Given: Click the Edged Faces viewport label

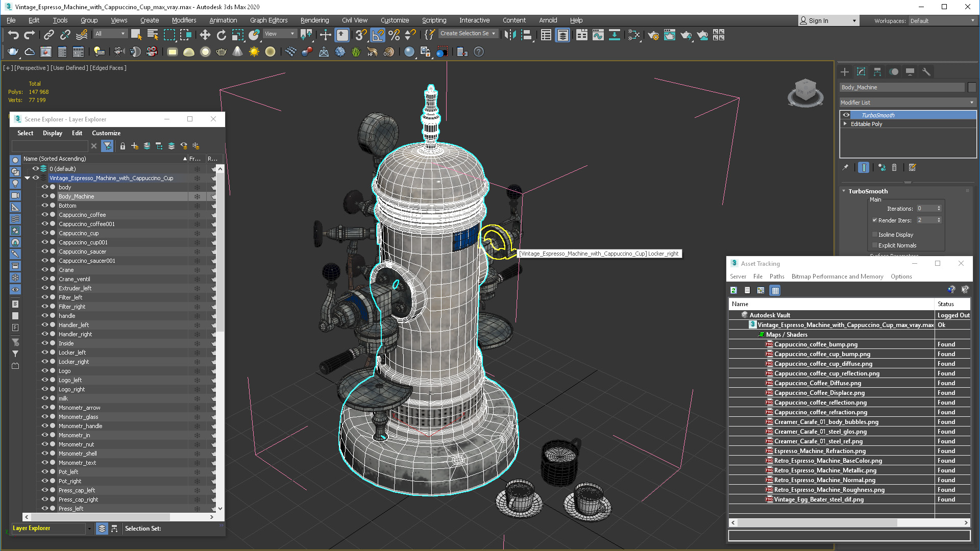Looking at the screenshot, I should point(108,68).
